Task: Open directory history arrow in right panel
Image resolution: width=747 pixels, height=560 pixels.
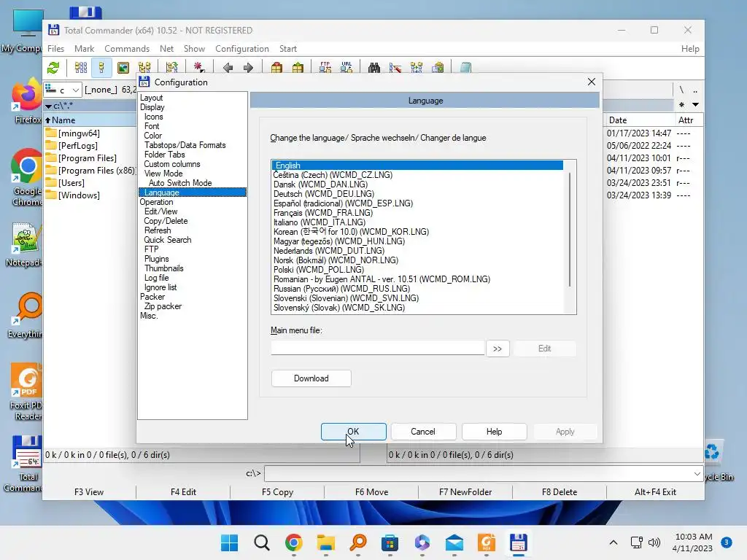Action: coord(695,105)
